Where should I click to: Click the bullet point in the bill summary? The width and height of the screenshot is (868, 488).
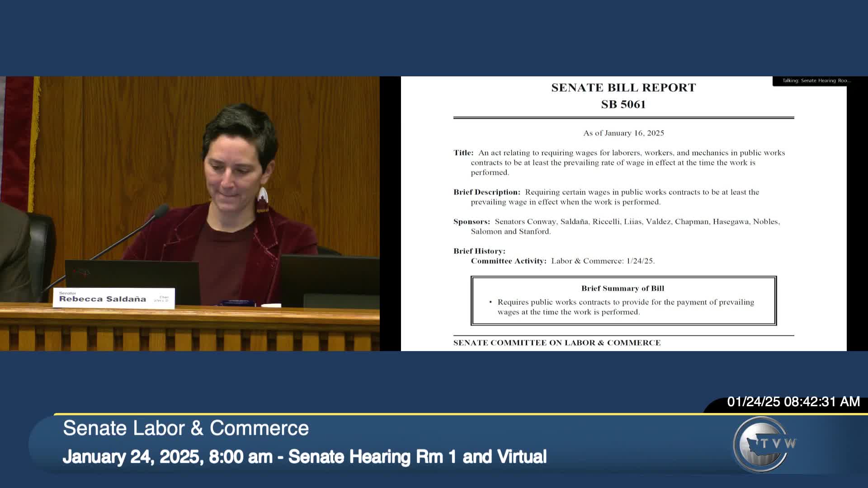pyautogui.click(x=490, y=302)
